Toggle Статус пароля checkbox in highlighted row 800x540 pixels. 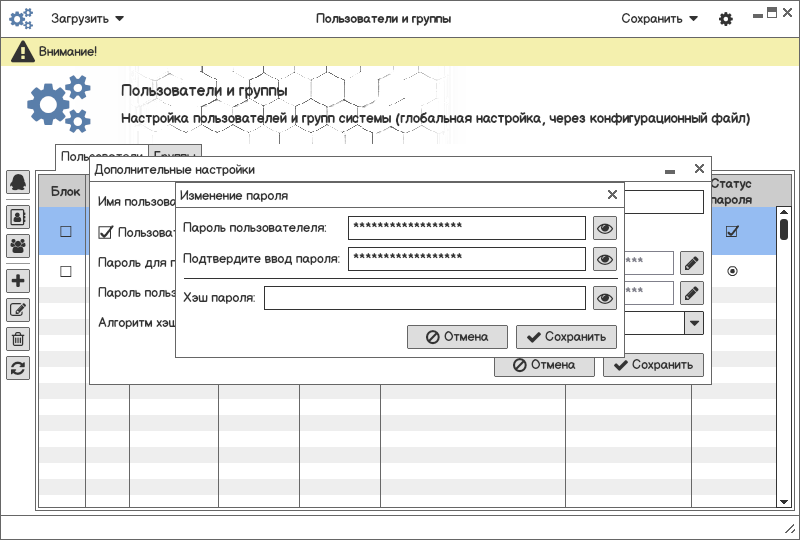pos(732,232)
